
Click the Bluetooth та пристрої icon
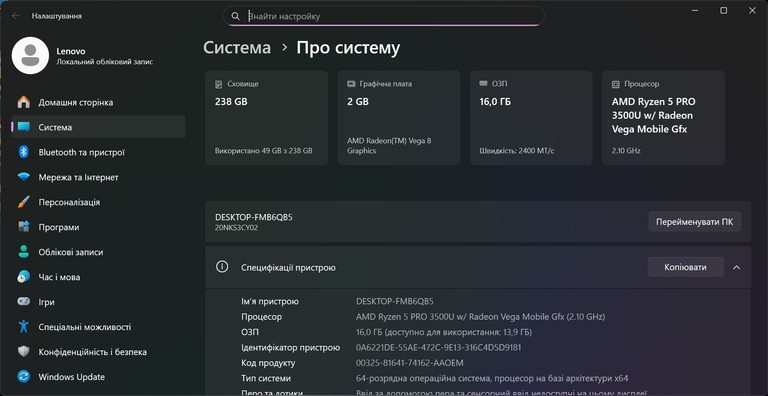tap(24, 152)
